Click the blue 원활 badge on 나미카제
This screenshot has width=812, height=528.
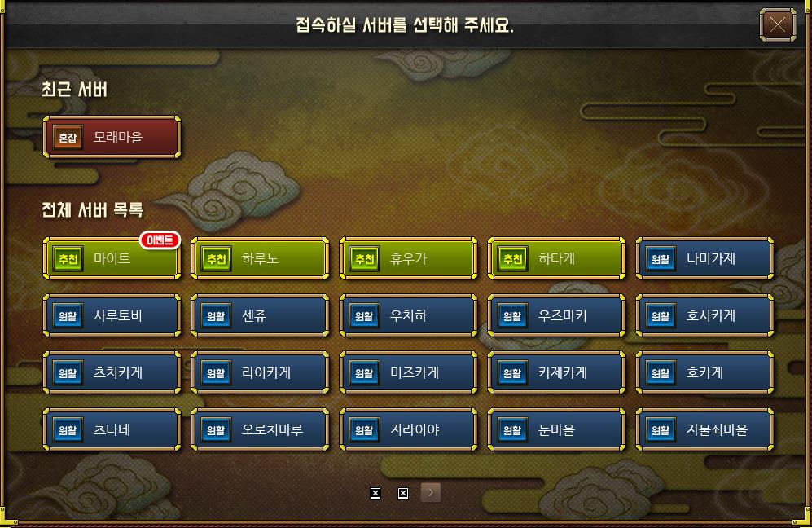point(661,258)
